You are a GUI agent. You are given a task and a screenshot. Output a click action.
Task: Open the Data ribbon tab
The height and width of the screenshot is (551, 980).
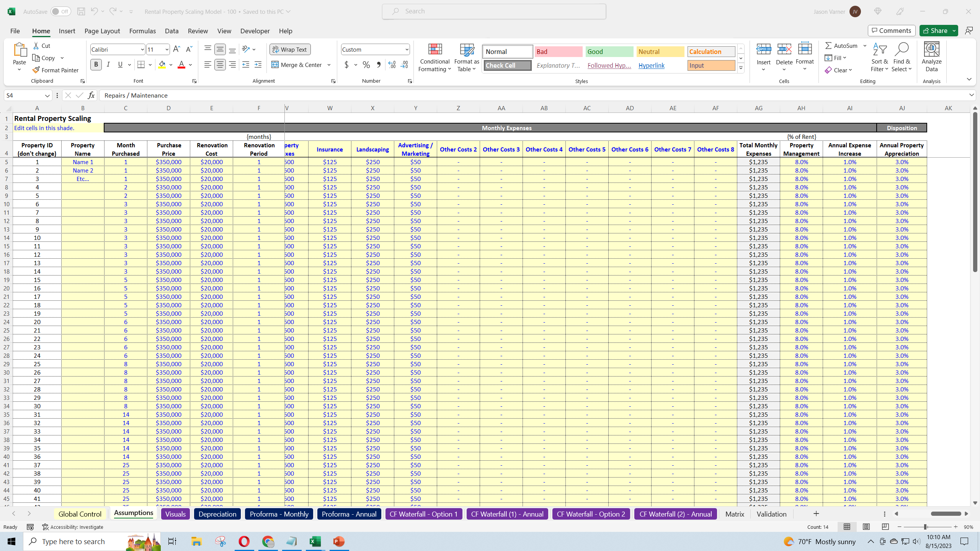[x=171, y=31]
